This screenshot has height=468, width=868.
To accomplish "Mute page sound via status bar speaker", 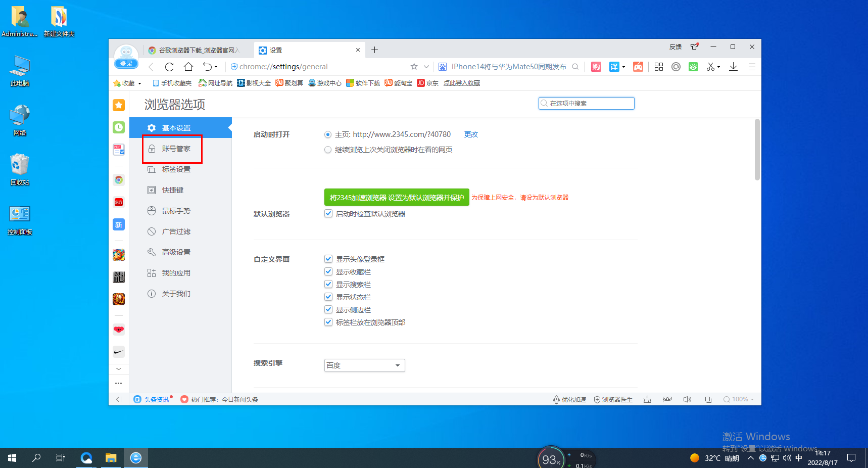I will (x=687, y=399).
